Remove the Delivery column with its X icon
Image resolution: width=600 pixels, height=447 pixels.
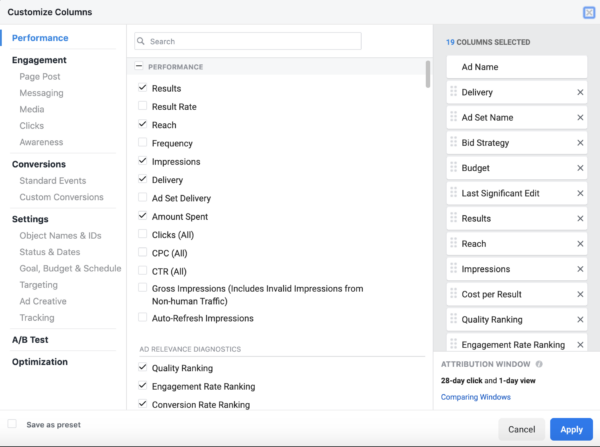pos(580,92)
